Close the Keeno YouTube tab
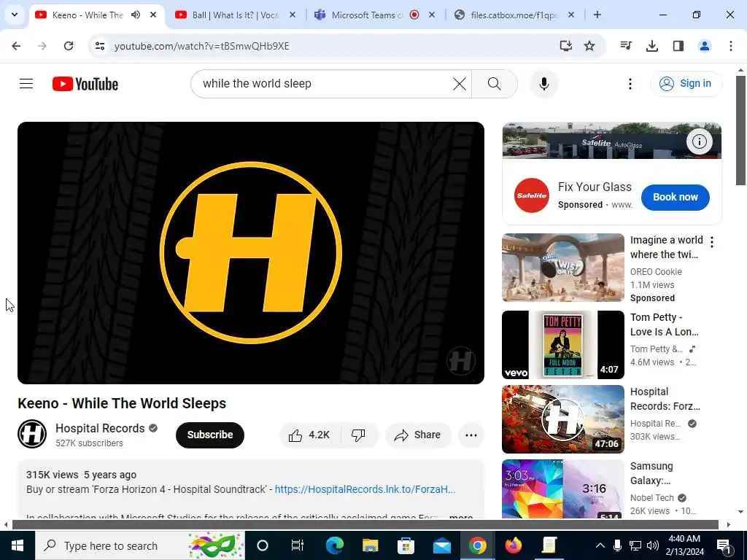The width and height of the screenshot is (747, 560). [153, 15]
